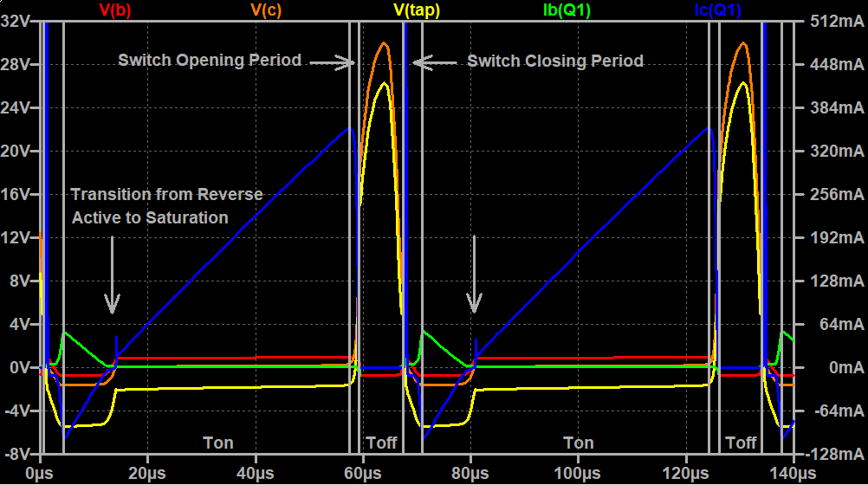Click the red V(b) trace label

coord(116,10)
